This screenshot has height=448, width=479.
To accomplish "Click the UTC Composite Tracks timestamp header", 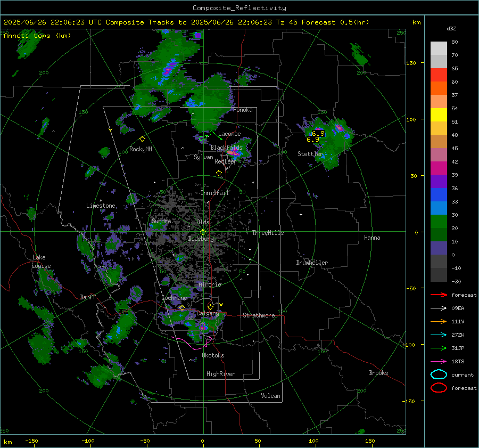I will [186, 22].
